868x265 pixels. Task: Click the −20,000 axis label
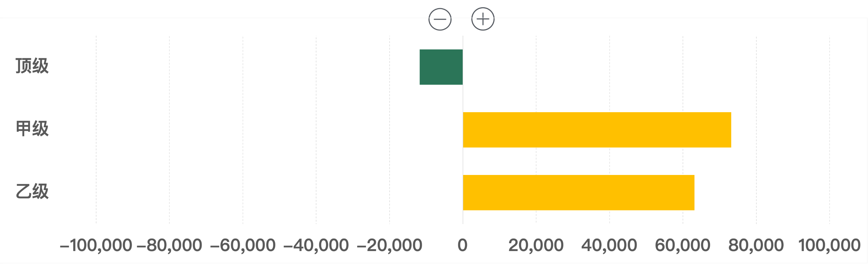click(x=390, y=245)
